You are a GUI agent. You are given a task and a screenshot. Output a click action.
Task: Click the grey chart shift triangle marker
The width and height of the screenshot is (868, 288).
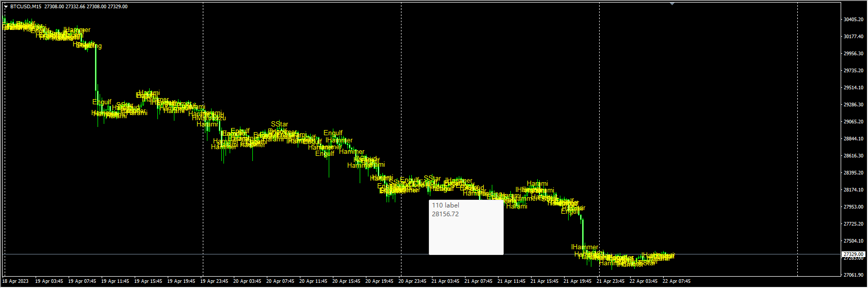click(x=672, y=4)
